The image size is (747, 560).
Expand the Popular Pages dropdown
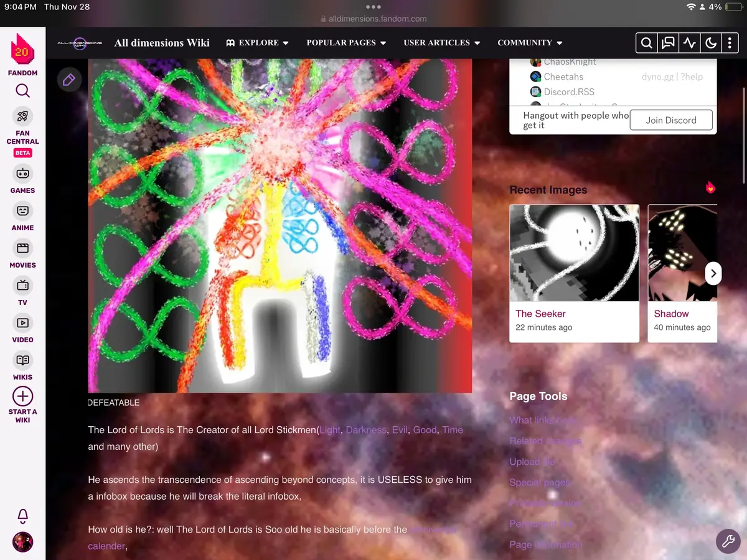pos(346,43)
